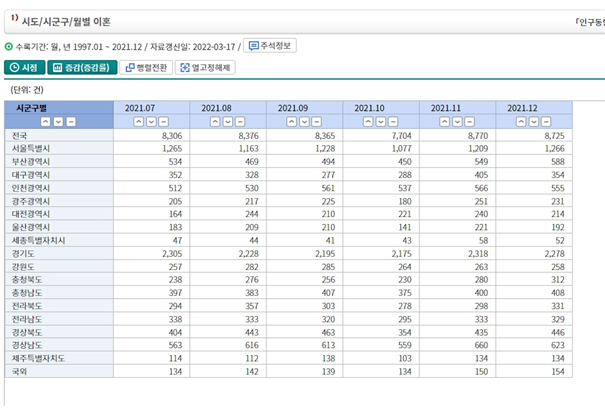605x410 pixels.
Task: Click 전국 value 8,306 for 2021.07
Action: pos(172,136)
